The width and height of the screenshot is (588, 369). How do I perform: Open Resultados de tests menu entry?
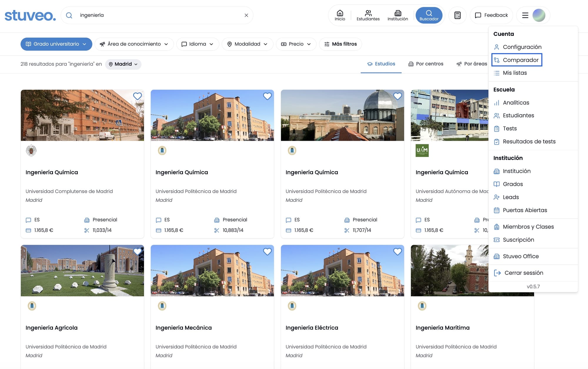[x=524, y=142]
